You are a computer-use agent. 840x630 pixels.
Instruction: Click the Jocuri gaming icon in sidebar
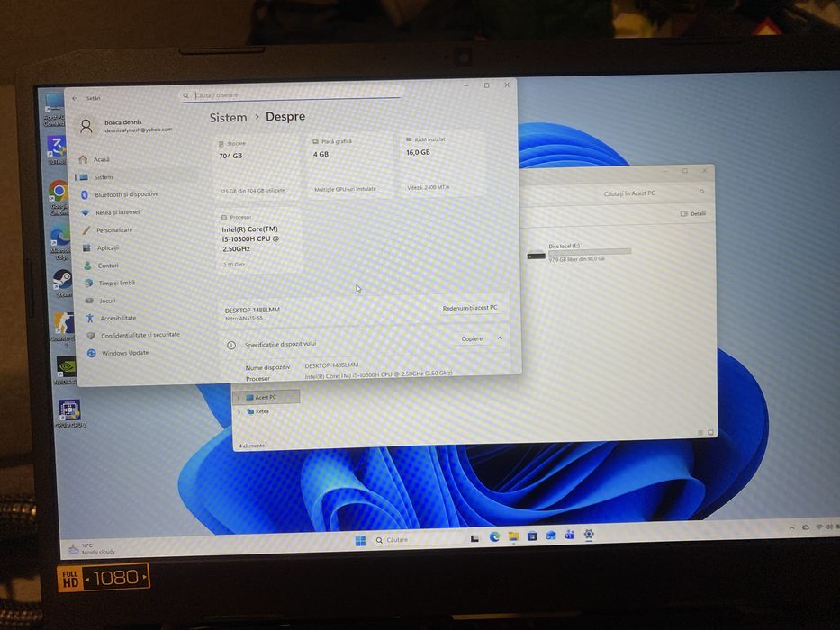[x=89, y=301]
